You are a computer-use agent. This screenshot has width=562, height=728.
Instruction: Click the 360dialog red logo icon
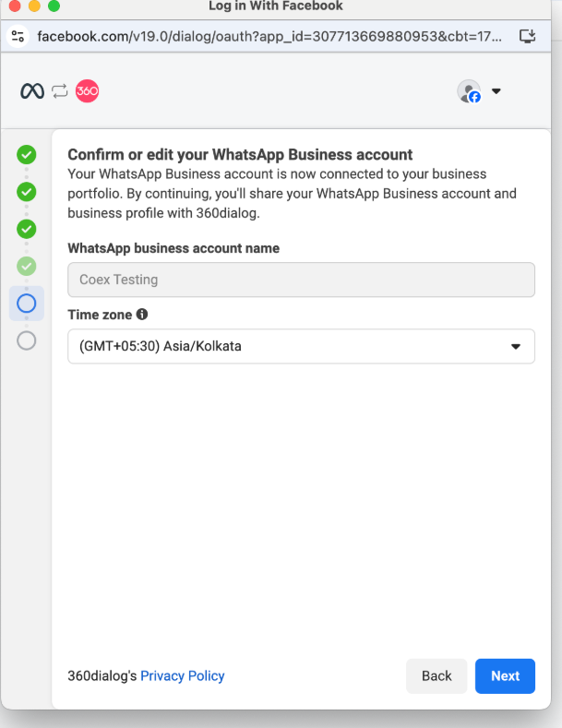click(87, 91)
